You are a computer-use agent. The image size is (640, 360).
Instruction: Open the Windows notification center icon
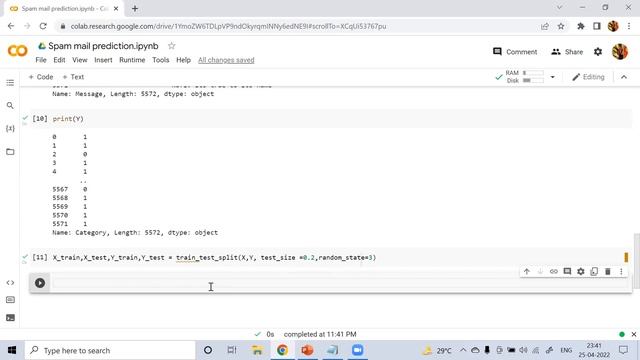623,350
